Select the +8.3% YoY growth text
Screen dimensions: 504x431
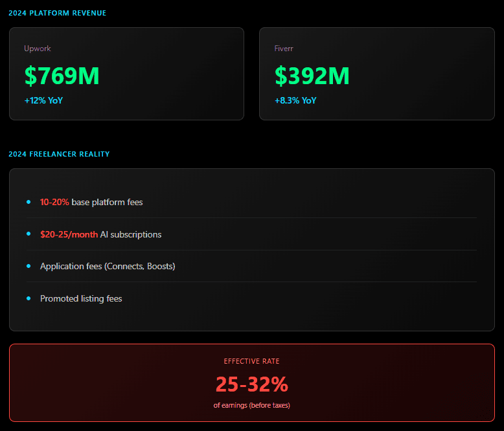click(x=295, y=100)
